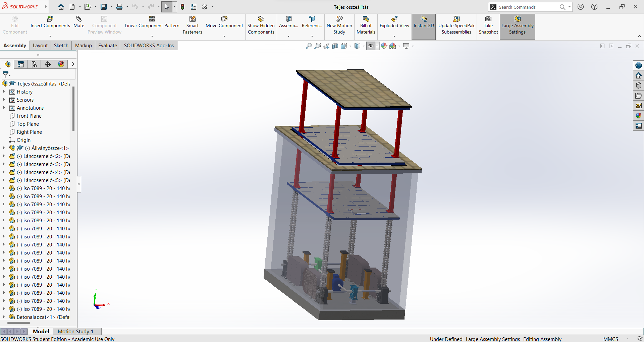Open the Exploded View tool
Image resolution: width=644 pixels, height=342 pixels.
(394, 19)
